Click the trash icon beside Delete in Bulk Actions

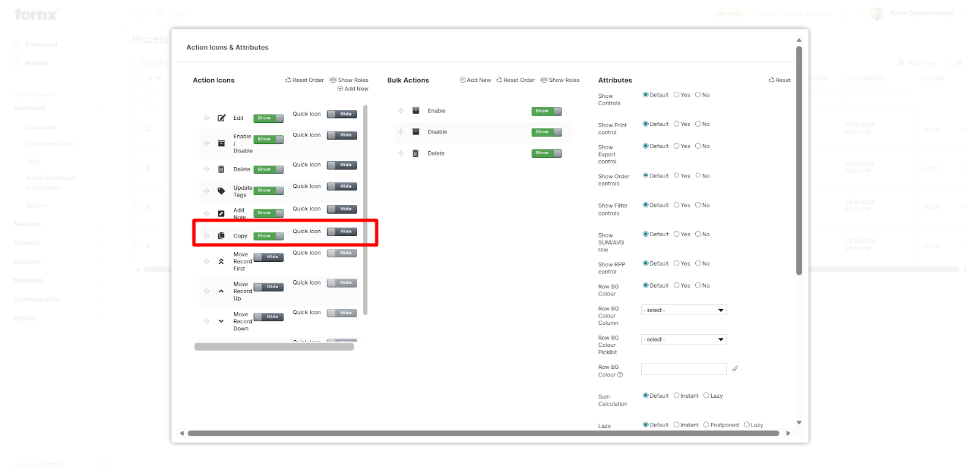pos(415,154)
